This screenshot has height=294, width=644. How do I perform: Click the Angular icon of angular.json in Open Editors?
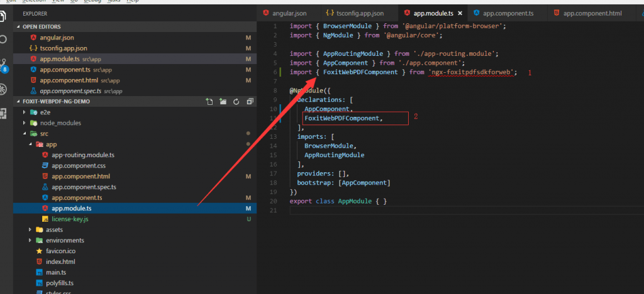pos(33,37)
